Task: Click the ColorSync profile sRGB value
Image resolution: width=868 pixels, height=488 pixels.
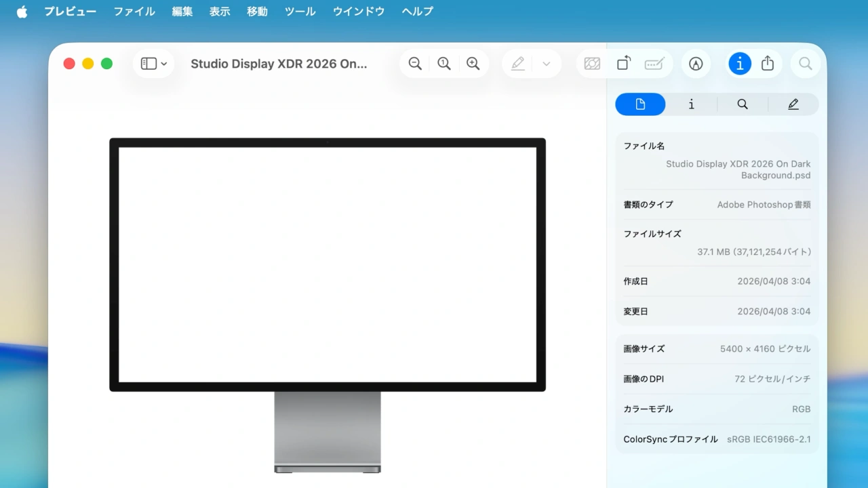Action: [x=768, y=439]
